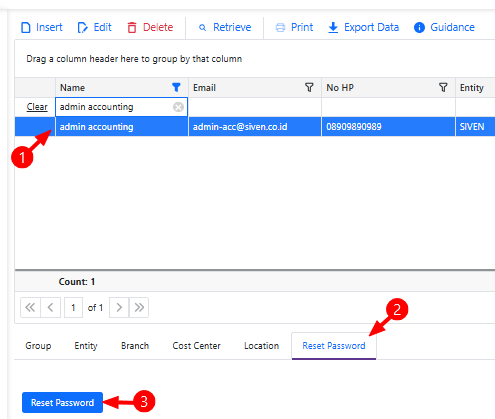Focus the Email filter row field
The width and height of the screenshot is (495, 419).
pos(255,107)
